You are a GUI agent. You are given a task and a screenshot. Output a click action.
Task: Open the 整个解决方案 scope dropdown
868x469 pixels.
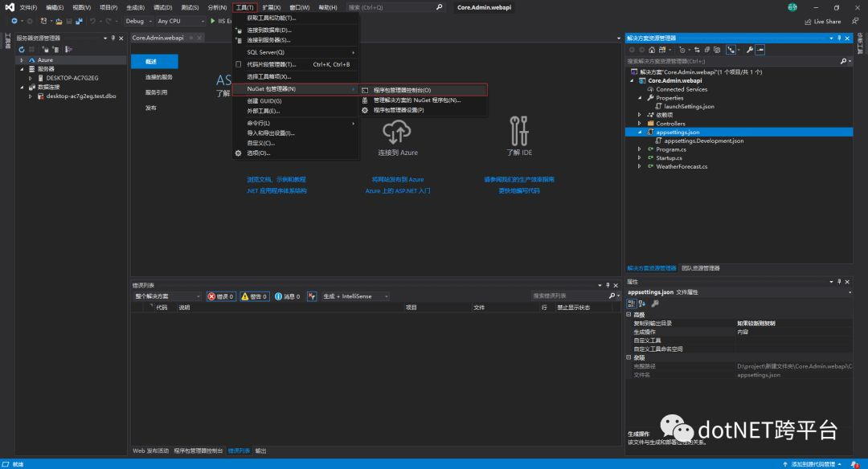pos(167,296)
